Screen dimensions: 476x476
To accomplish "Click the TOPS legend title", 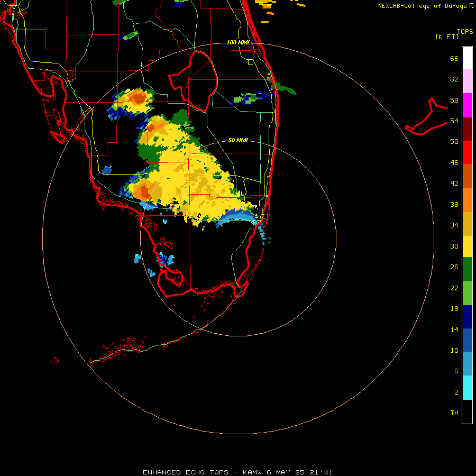I will point(465,31).
